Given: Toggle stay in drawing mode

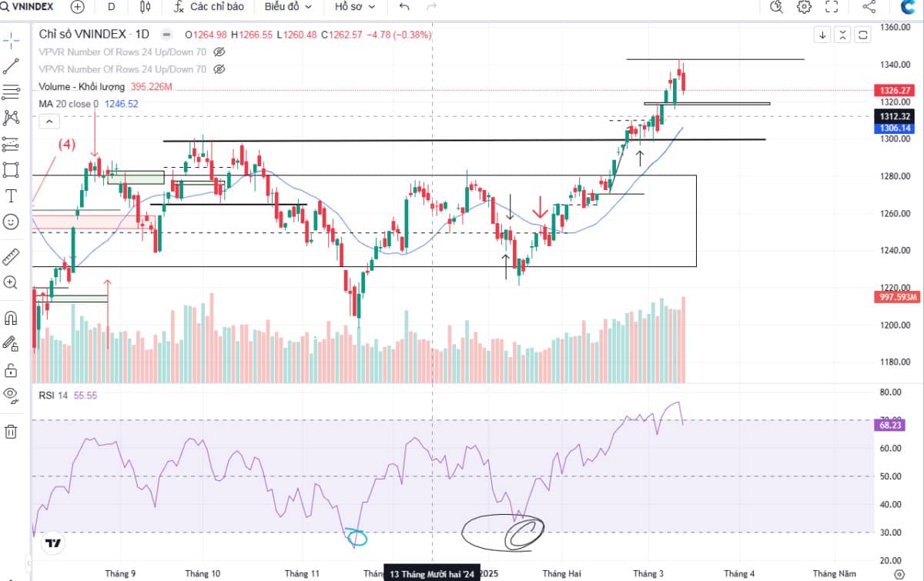Looking at the screenshot, I should (11, 343).
